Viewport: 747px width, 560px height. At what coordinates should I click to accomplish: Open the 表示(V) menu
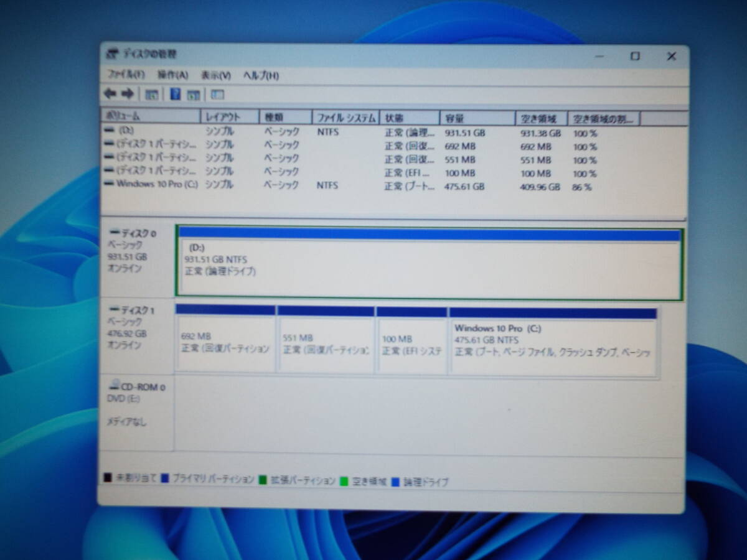click(215, 75)
